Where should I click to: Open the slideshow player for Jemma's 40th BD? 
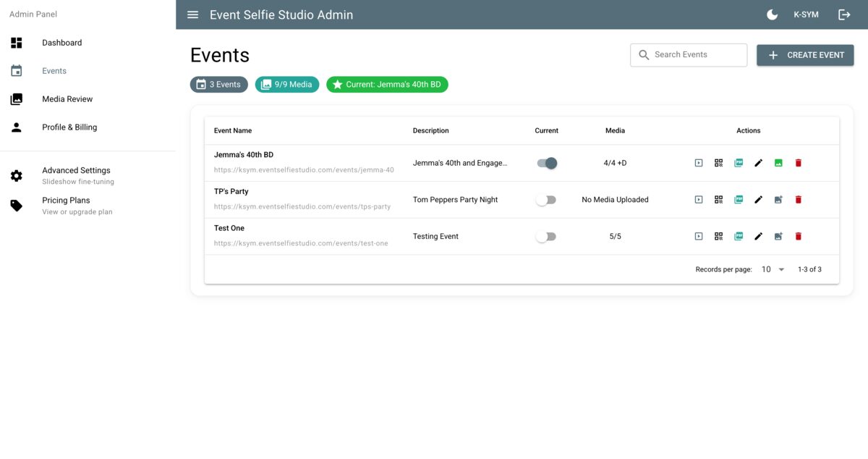698,162
